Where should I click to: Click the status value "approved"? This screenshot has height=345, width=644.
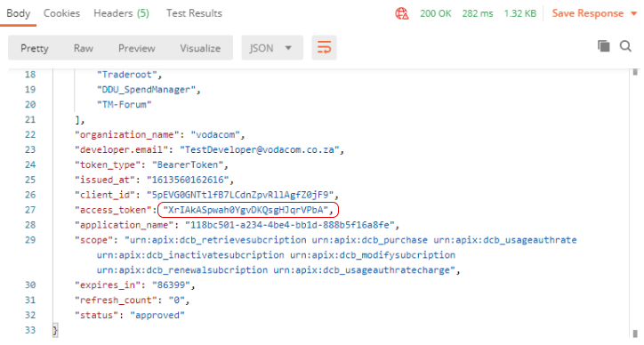pos(157,315)
